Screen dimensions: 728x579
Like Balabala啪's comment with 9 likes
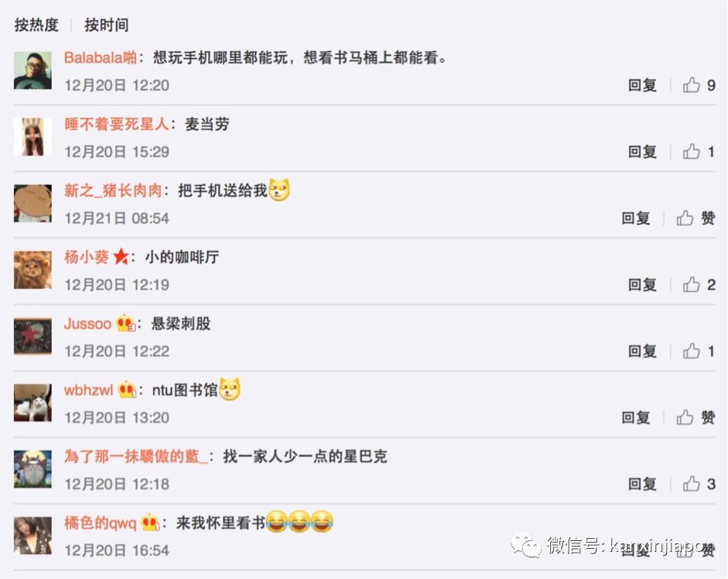click(692, 85)
